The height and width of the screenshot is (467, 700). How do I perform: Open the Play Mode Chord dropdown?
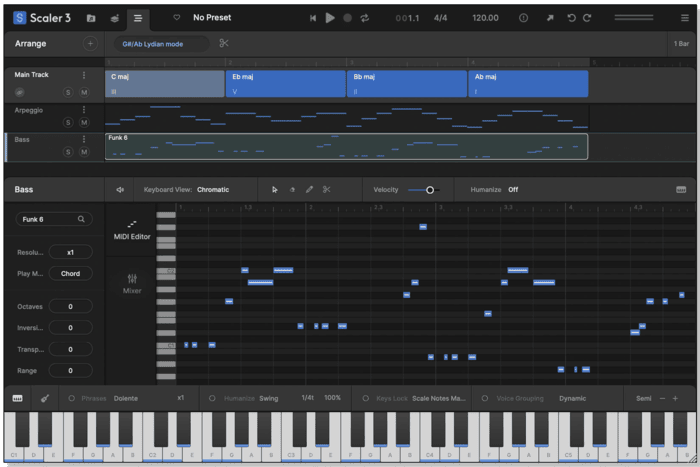click(70, 273)
